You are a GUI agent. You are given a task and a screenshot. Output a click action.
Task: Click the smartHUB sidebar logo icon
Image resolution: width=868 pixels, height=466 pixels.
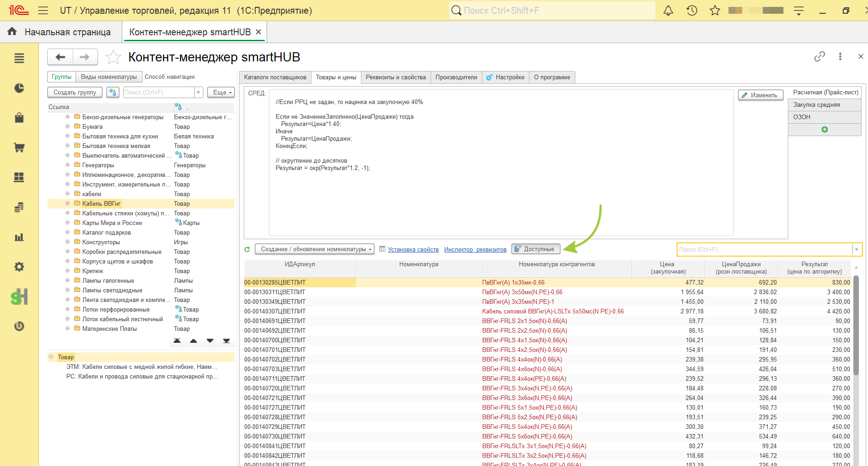[19, 297]
